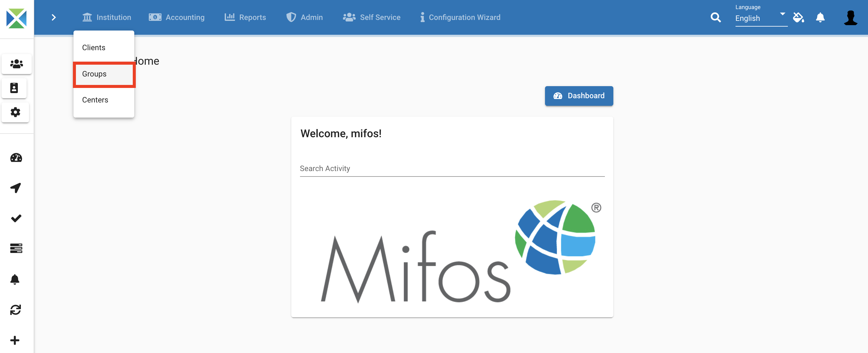Open the Reports menu

point(245,17)
